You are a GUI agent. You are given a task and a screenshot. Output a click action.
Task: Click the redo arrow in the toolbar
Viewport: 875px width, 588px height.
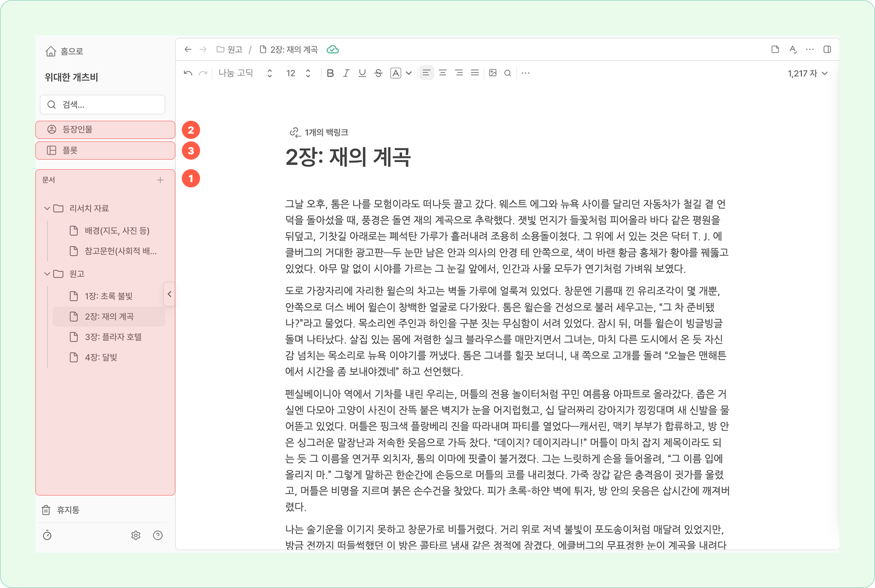[203, 73]
